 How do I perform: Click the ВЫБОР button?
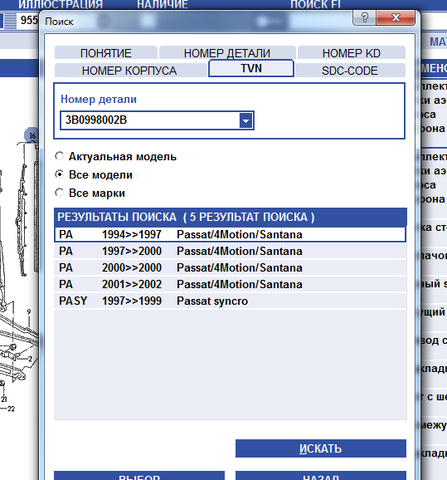pyautogui.click(x=139, y=476)
